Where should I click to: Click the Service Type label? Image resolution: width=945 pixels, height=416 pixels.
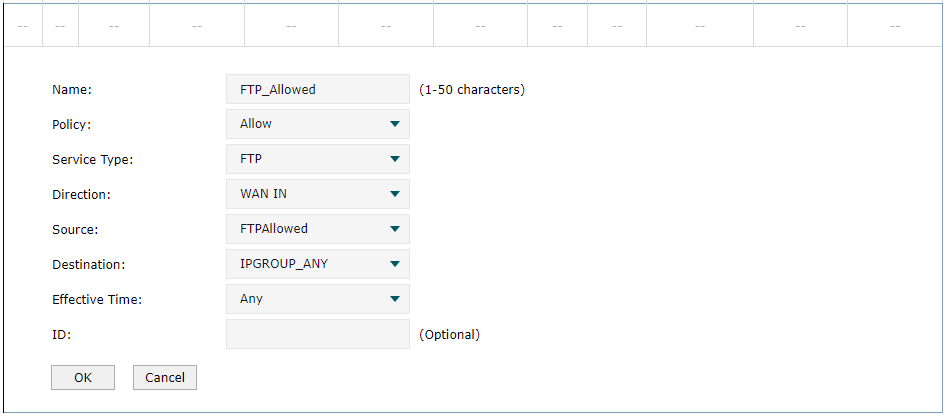[x=93, y=160]
